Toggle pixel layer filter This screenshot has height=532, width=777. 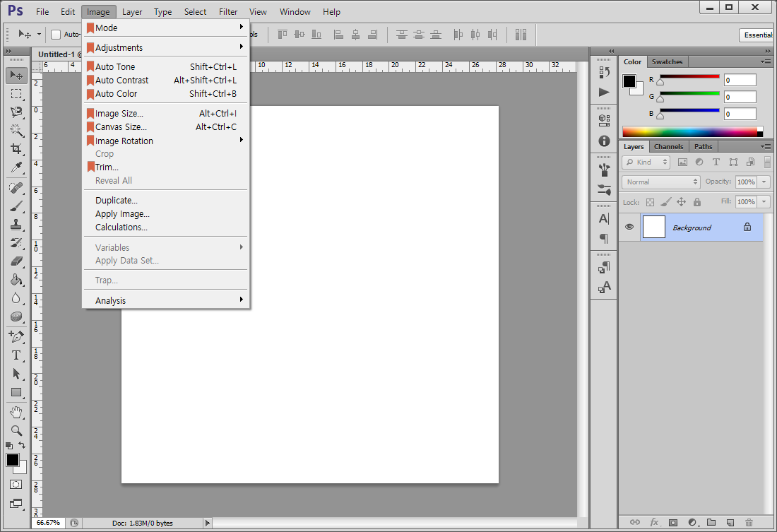point(682,162)
